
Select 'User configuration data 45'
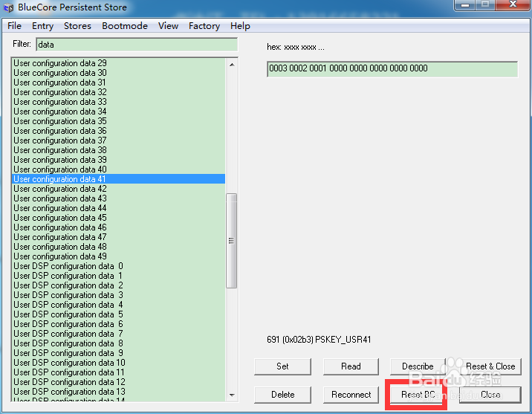tap(118, 218)
